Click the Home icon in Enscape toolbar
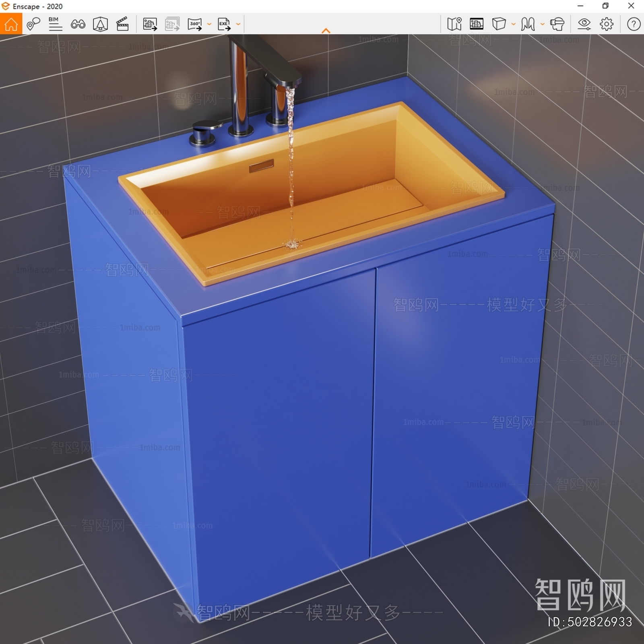The image size is (644, 644). [11, 24]
